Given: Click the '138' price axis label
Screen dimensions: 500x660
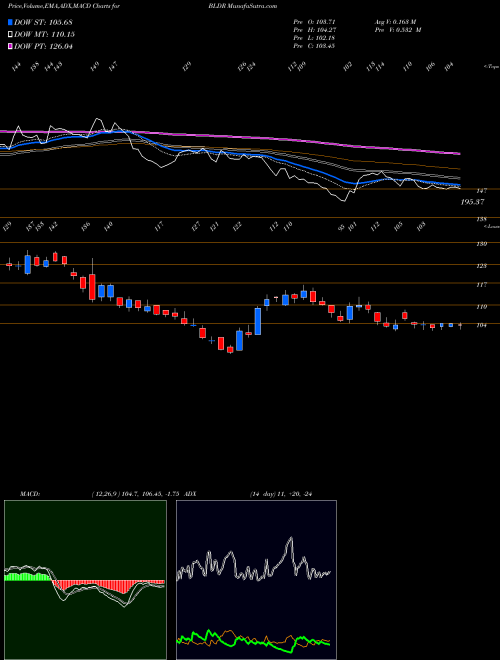Looking at the screenshot, I should click(x=482, y=219).
